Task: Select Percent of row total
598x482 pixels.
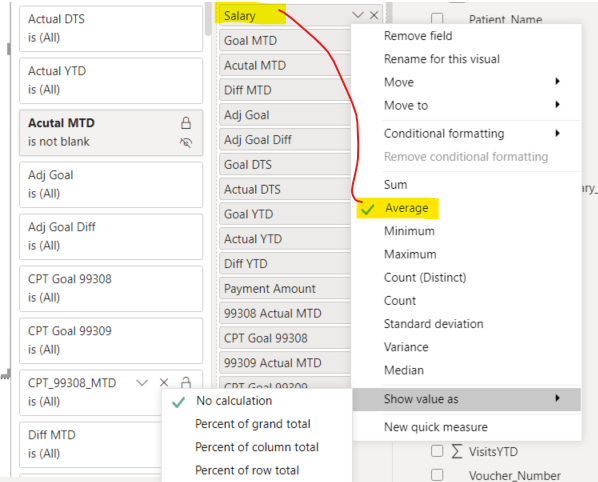Action: pyautogui.click(x=257, y=471)
